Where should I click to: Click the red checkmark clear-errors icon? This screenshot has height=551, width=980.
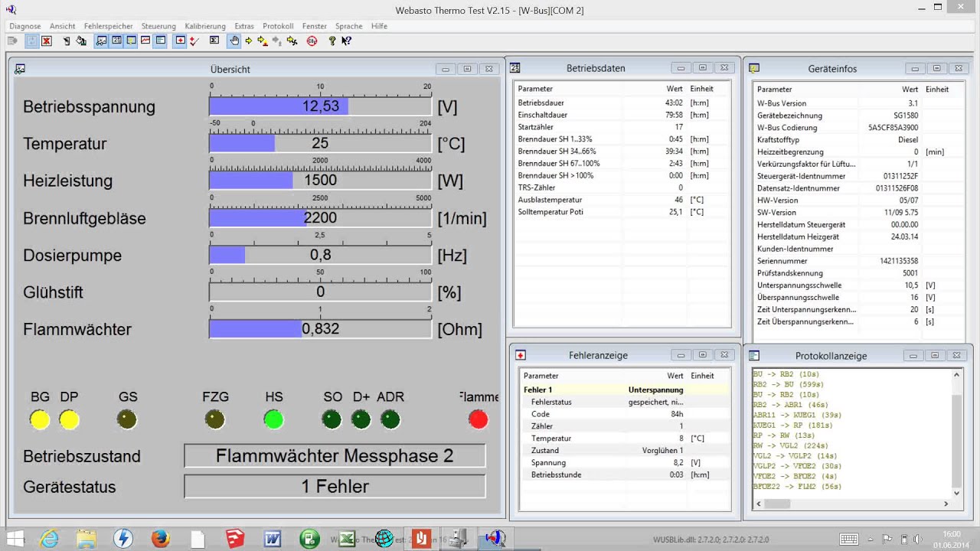tap(194, 41)
